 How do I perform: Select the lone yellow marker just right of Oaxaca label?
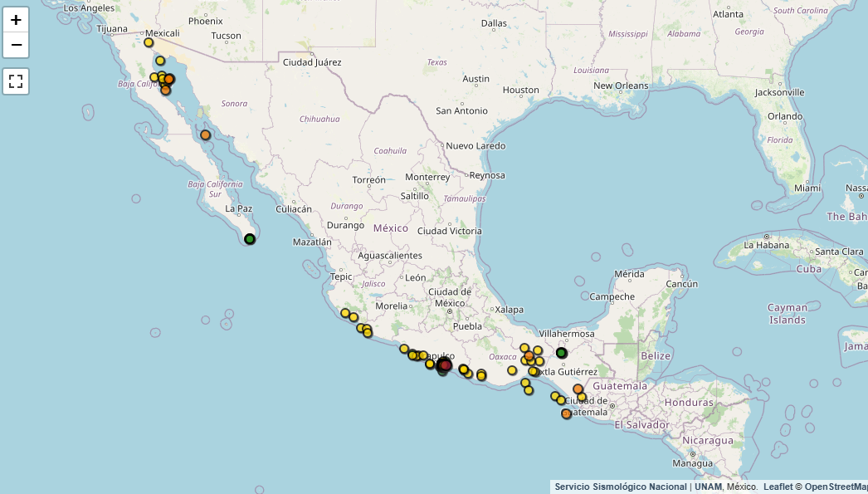(x=512, y=370)
